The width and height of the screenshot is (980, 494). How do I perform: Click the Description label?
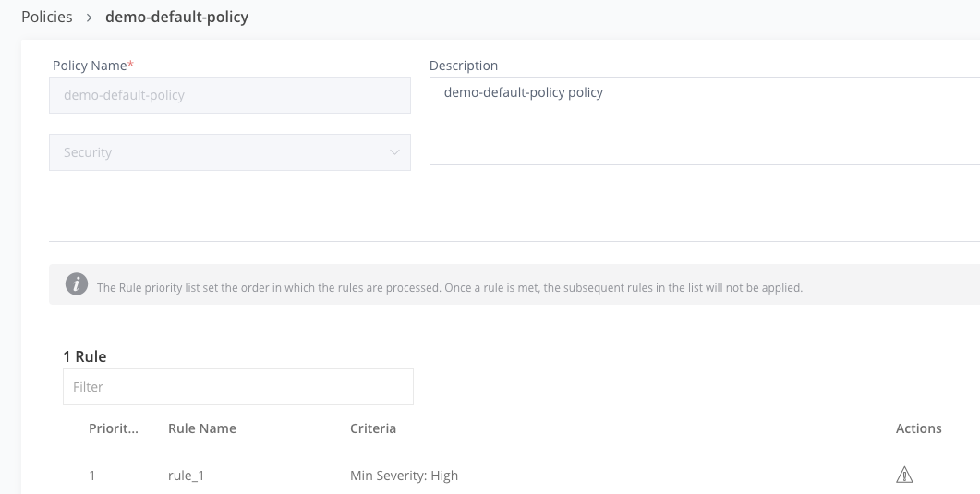point(464,66)
